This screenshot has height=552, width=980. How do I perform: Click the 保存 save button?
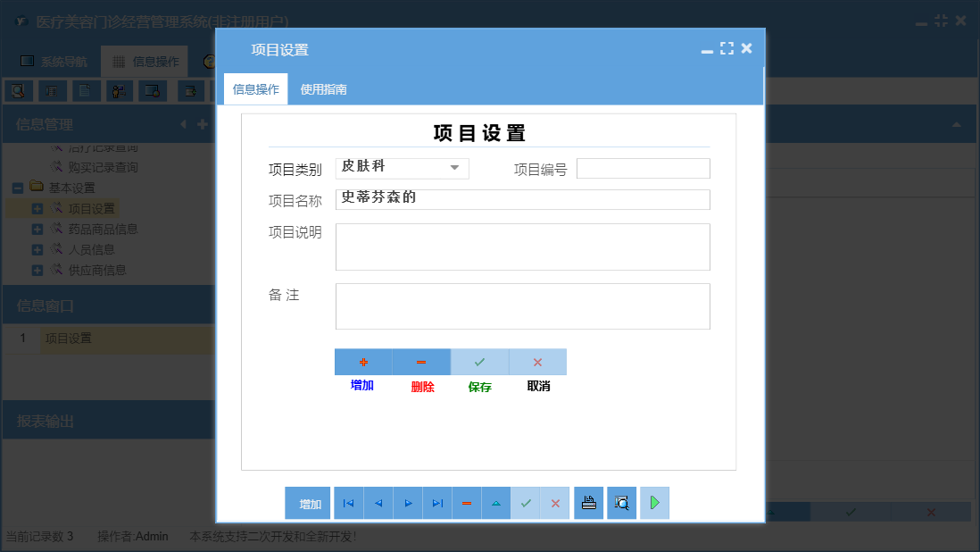(x=479, y=362)
